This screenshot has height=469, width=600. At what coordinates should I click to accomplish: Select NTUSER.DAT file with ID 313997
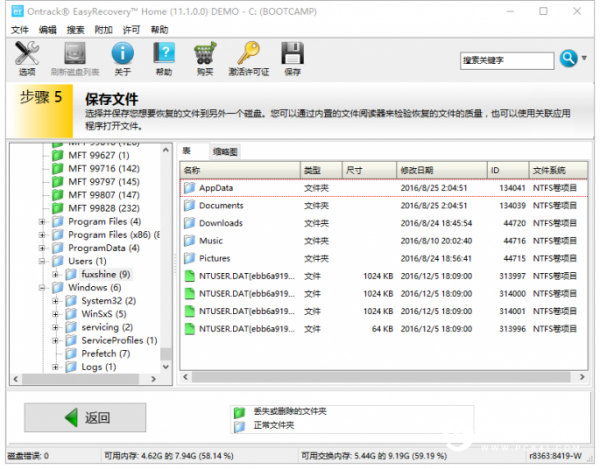pyautogui.click(x=384, y=276)
